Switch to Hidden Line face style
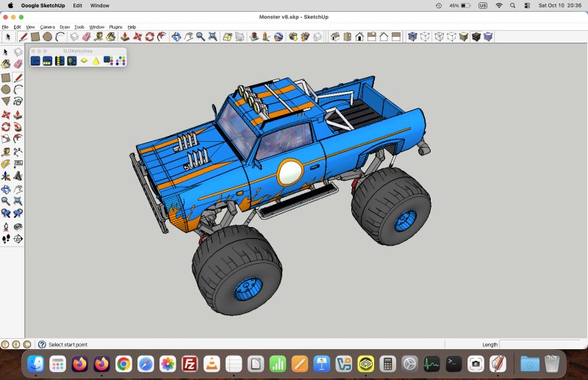This screenshot has width=588, height=380. pyautogui.click(x=451, y=37)
